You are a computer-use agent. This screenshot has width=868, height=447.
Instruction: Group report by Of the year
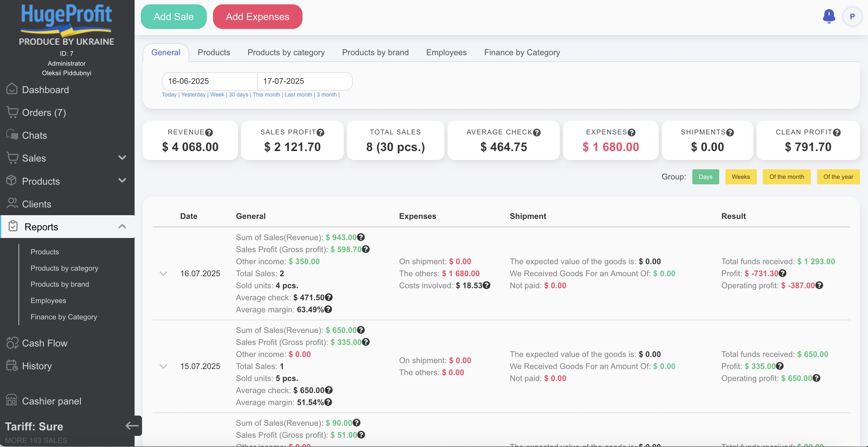[838, 177]
